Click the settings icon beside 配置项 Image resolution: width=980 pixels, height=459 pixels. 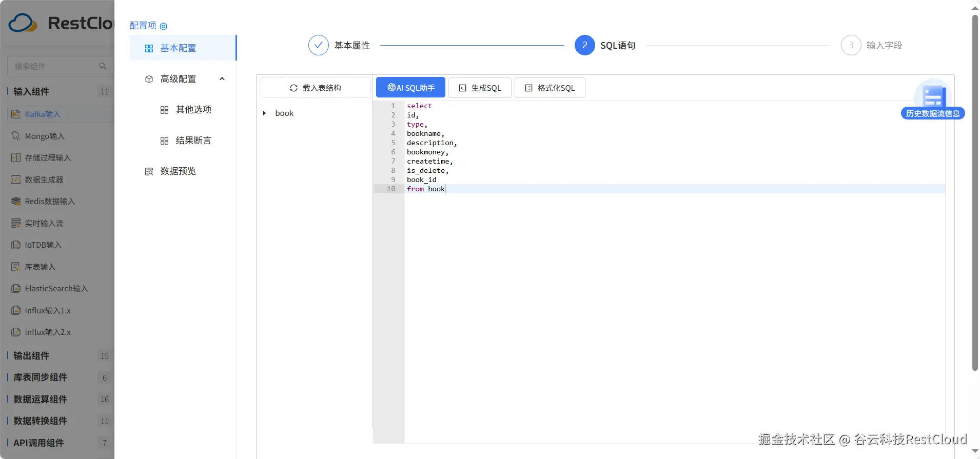164,26
